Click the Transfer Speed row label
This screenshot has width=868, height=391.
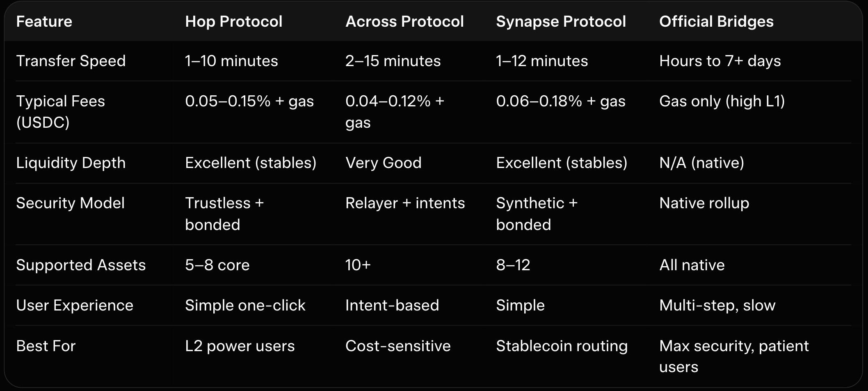tap(71, 61)
